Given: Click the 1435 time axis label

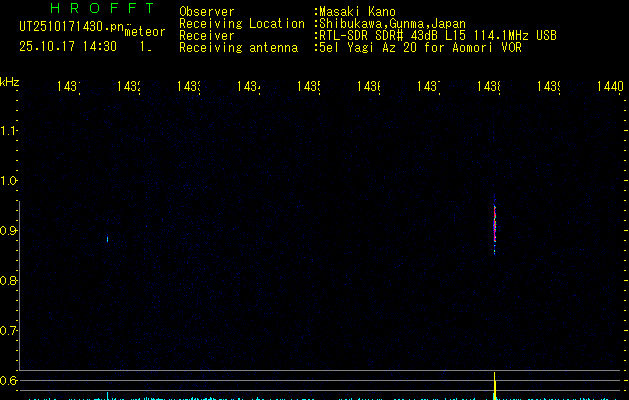Looking at the screenshot, I should click(x=308, y=86).
